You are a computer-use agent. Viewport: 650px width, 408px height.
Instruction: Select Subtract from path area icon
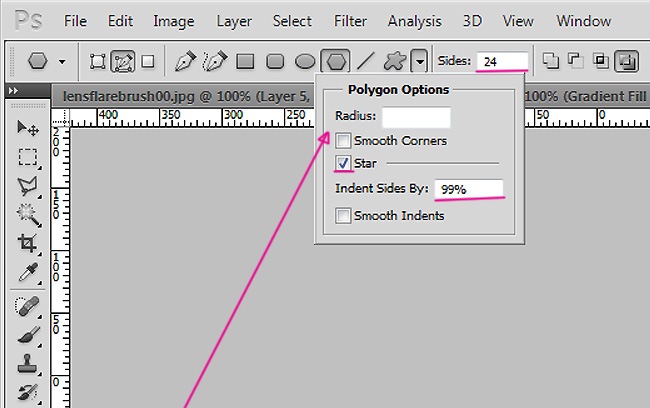(x=576, y=61)
